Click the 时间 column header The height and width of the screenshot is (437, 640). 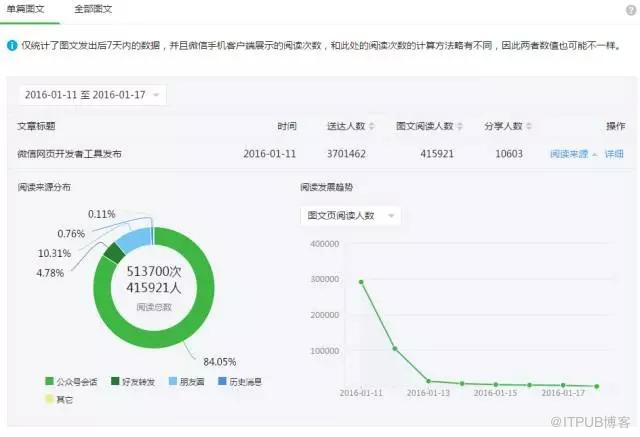[287, 126]
